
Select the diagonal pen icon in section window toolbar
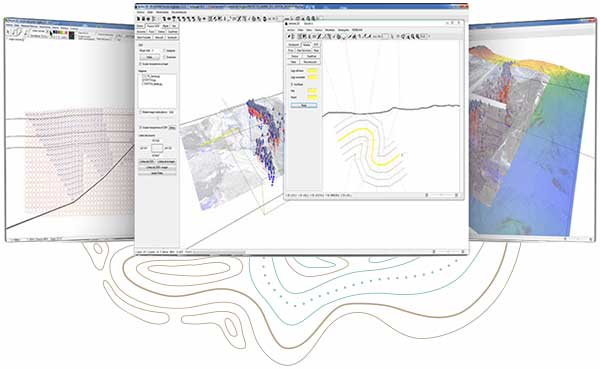[319, 36]
